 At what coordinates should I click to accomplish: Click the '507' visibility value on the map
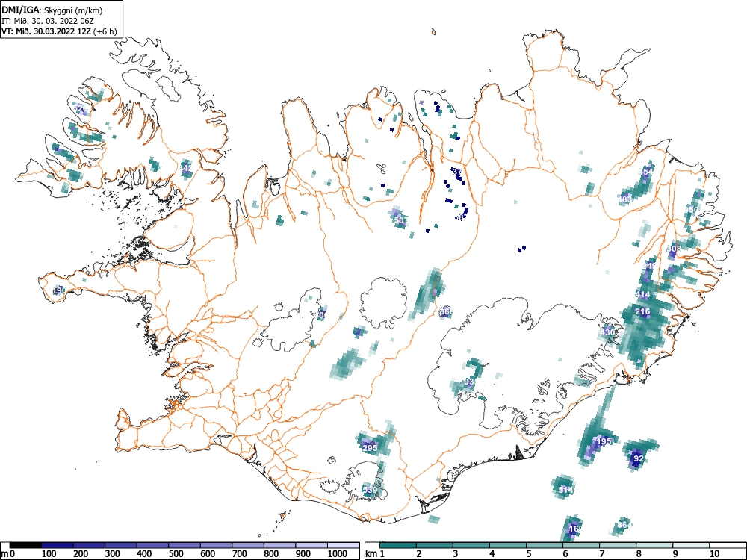401,220
